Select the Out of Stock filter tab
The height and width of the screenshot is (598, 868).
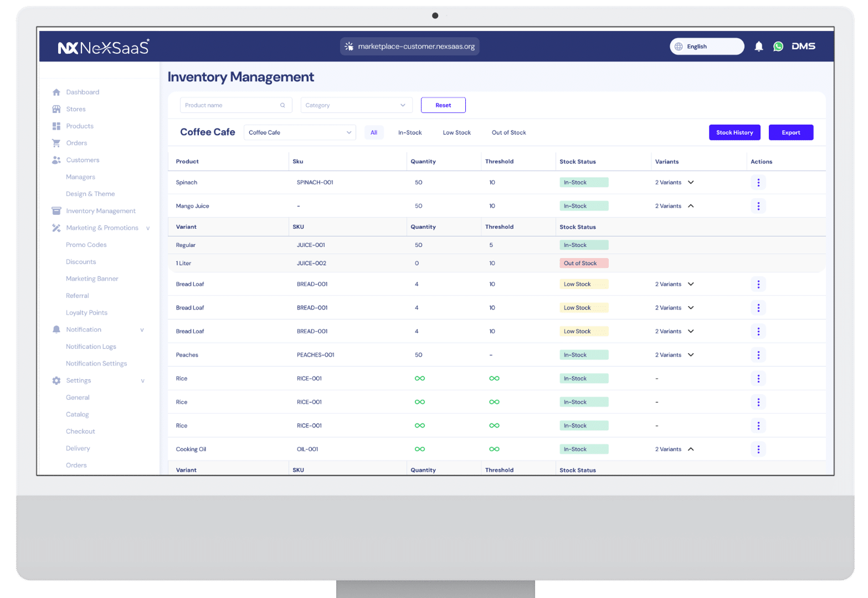pyautogui.click(x=509, y=133)
